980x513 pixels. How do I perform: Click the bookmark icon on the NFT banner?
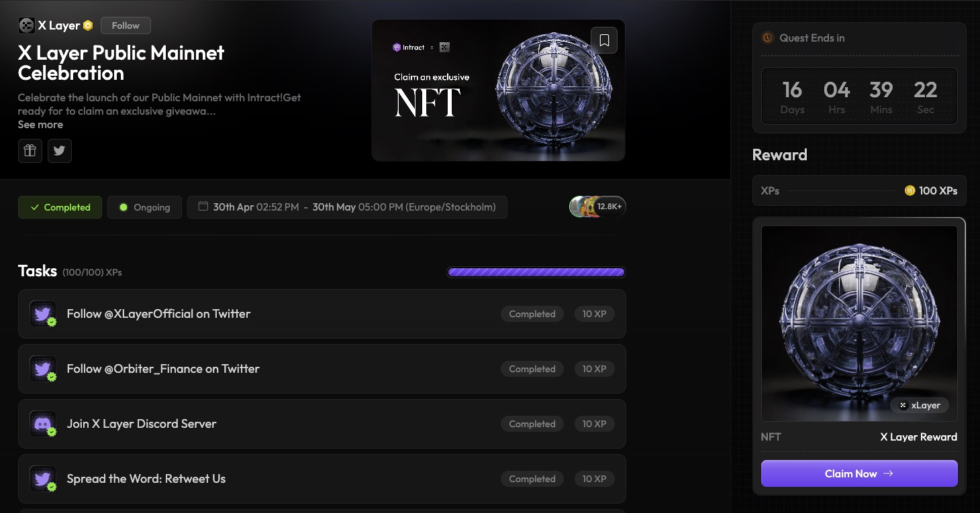pos(604,40)
